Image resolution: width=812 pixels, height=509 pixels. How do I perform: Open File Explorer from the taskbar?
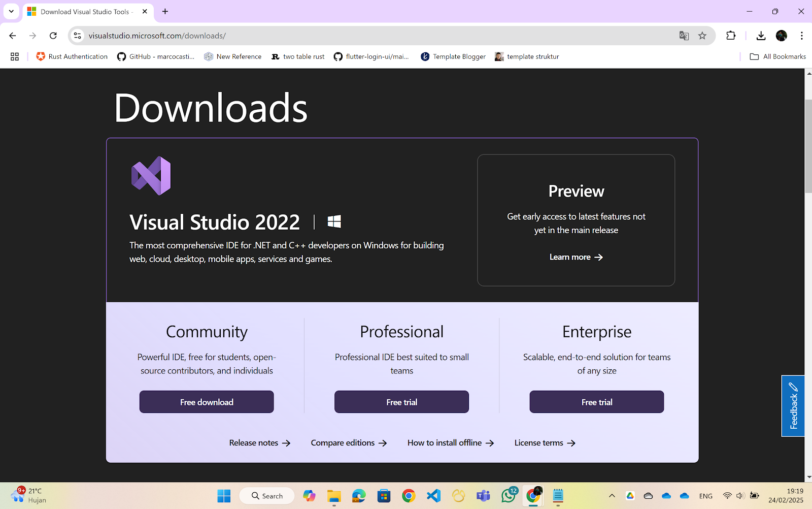[x=334, y=496]
